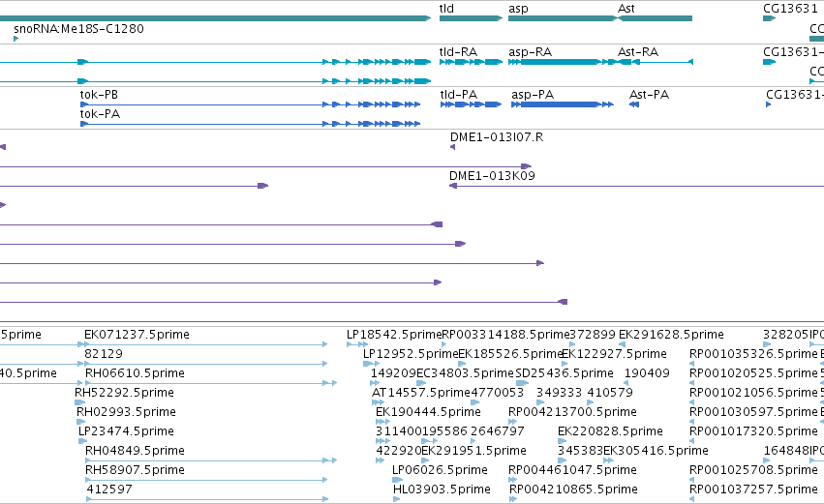Select the DME1-013K09 feature label
This screenshot has height=504, width=824.
point(492,176)
